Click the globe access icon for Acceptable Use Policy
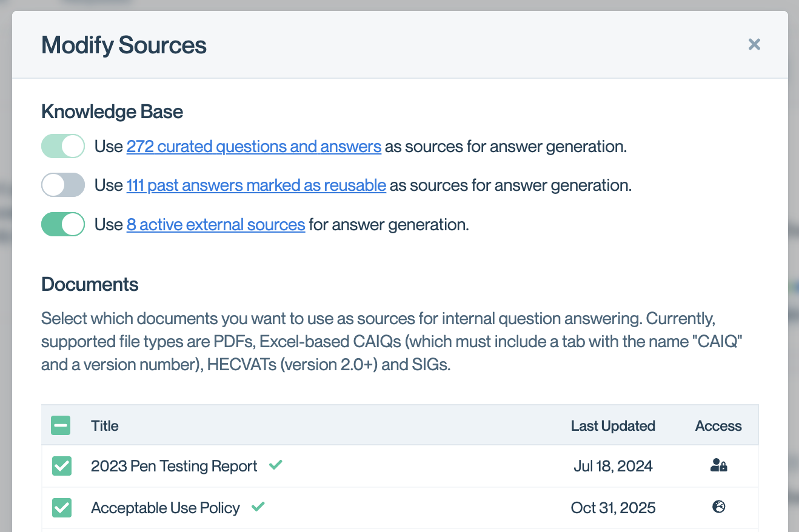This screenshot has width=799, height=532. 718,508
